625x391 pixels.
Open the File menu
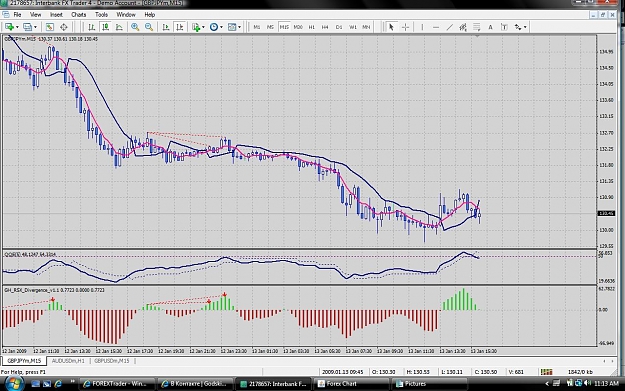click(x=17, y=14)
